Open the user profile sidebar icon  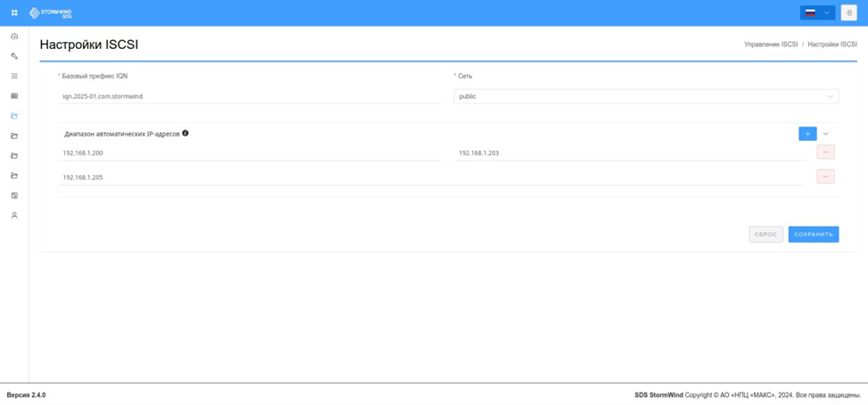[14, 215]
